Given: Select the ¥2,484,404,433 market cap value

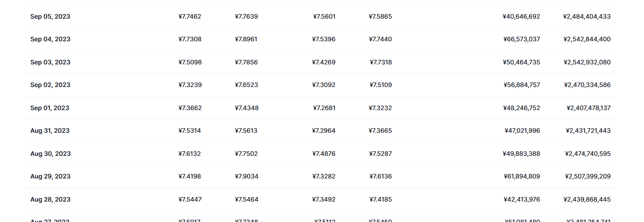Looking at the screenshot, I should pos(587,16).
